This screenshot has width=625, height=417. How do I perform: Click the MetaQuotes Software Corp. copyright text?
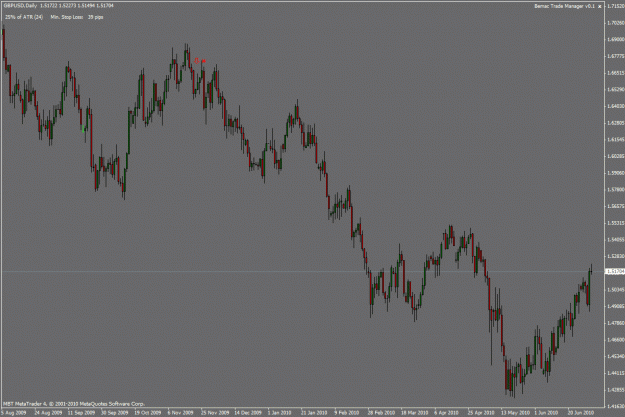point(74,404)
